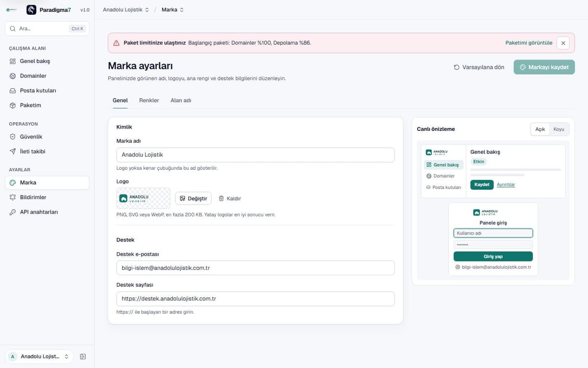The height and width of the screenshot is (368, 588).
Task: Click the Varsayılana dön reset button
Action: click(x=479, y=67)
